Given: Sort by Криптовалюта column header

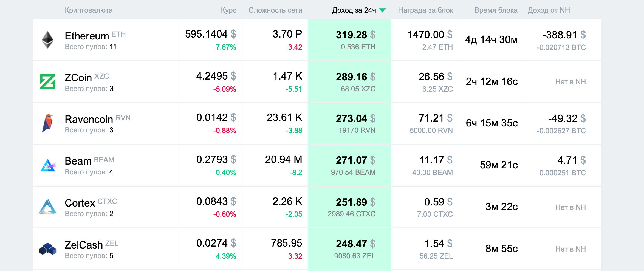Looking at the screenshot, I should (x=89, y=10).
